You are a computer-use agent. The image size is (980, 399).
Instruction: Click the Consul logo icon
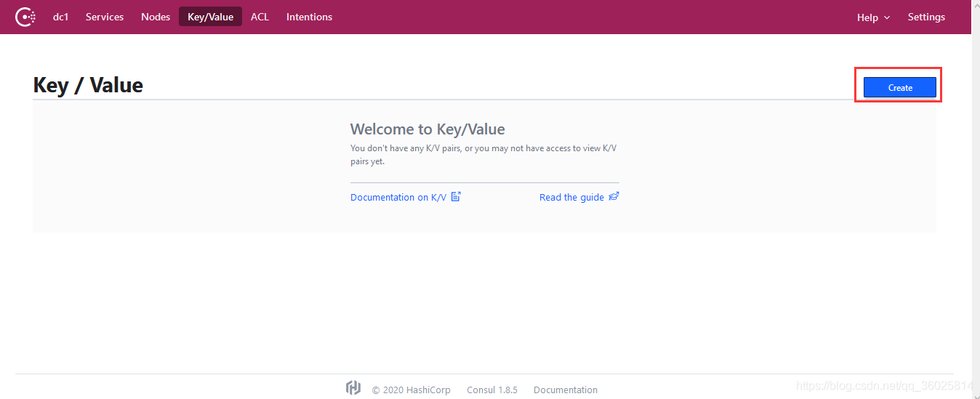tap(25, 17)
